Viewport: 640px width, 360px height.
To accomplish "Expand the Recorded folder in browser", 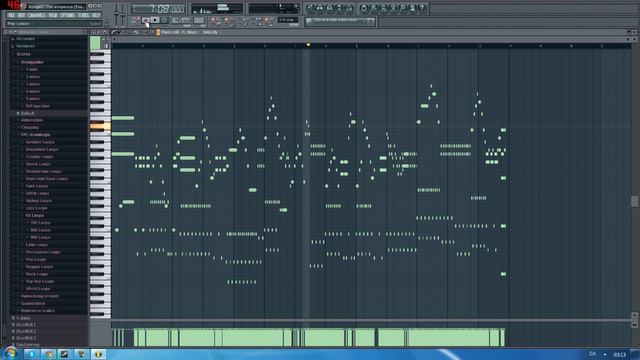I will pyautogui.click(x=25, y=39).
